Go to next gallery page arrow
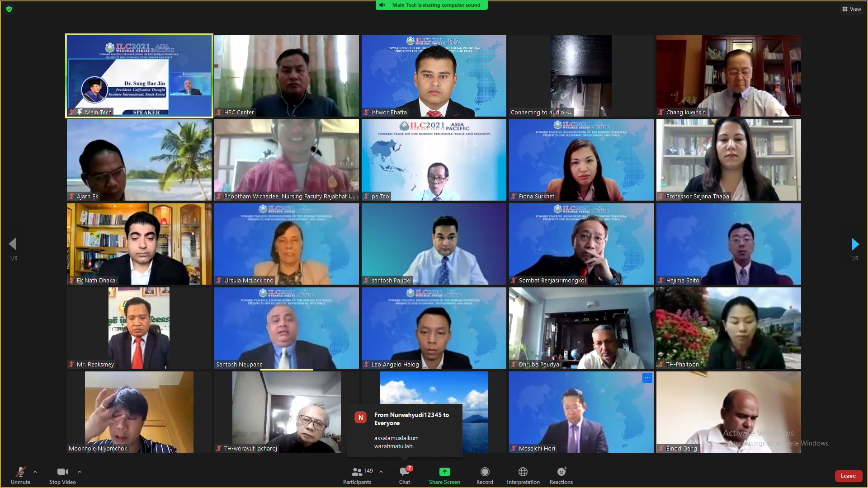 (x=854, y=244)
